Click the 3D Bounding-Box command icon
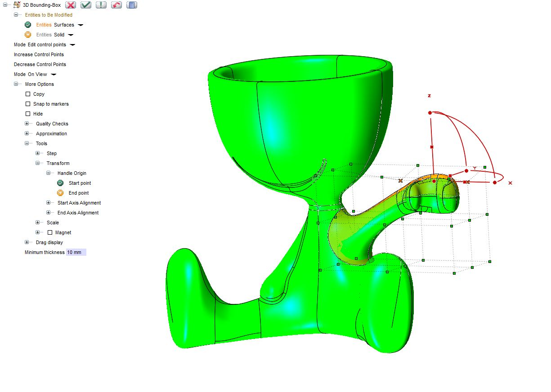The width and height of the screenshot is (551, 392). [17, 5]
